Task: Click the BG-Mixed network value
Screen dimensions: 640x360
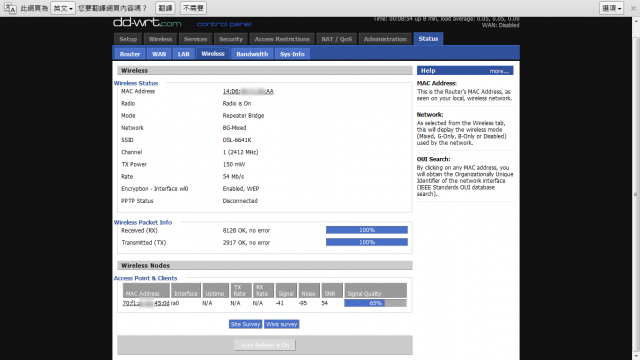Action: [234, 128]
